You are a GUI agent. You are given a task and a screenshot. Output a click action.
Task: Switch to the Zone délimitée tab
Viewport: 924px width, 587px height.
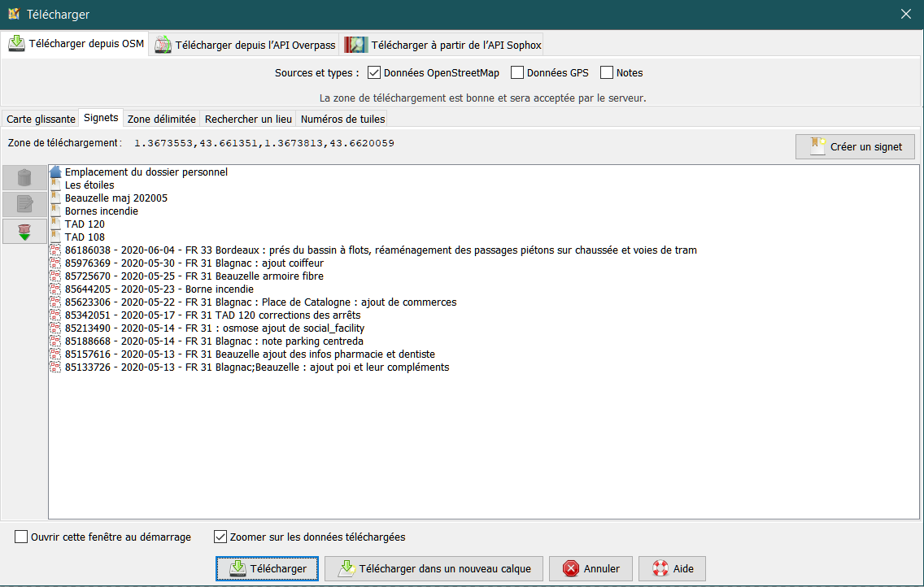click(162, 118)
